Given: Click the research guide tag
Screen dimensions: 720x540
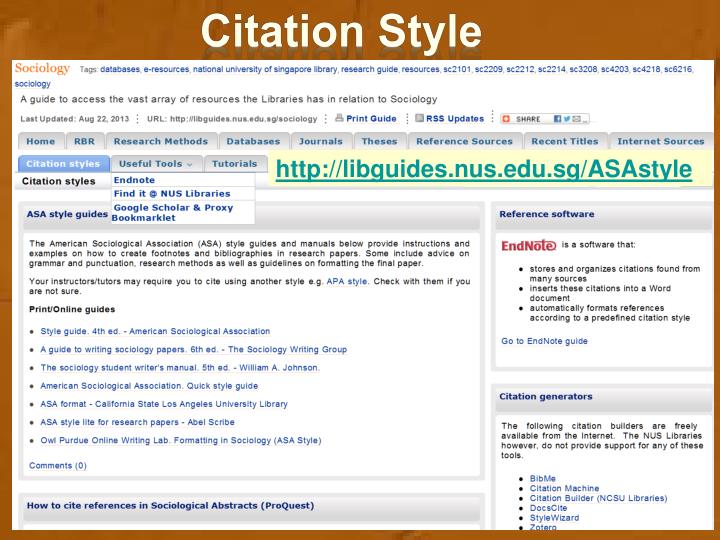Looking at the screenshot, I should click(369, 69).
